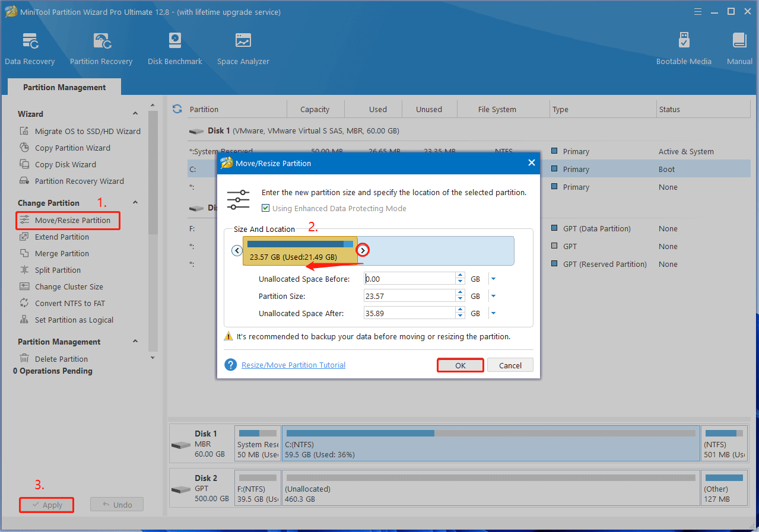Collapse the Change Partition section

point(135,203)
